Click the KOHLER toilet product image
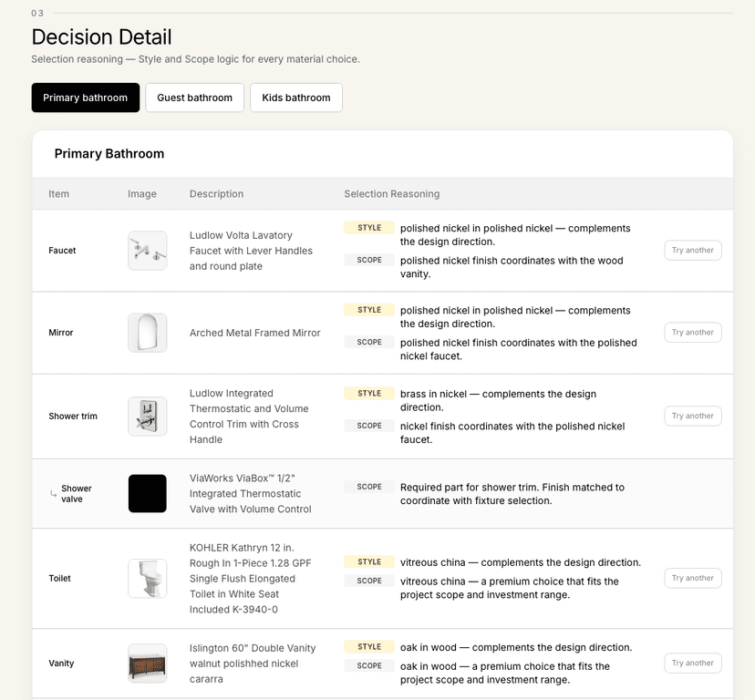The image size is (755, 700). 147,578
